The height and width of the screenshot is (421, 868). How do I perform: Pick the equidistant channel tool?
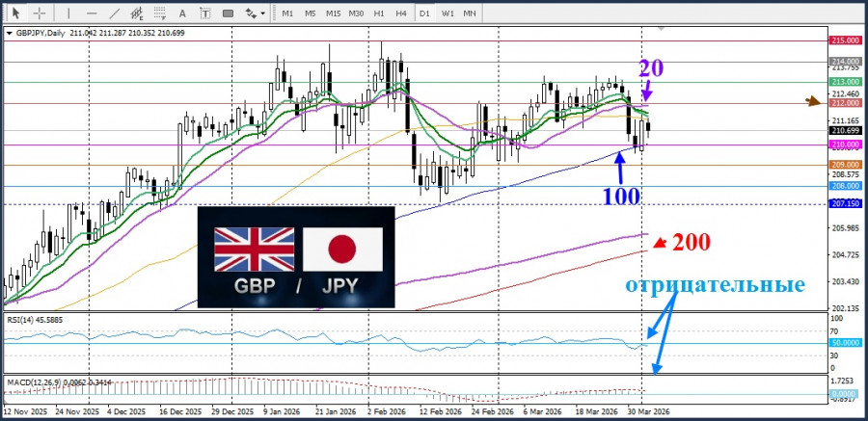click(x=137, y=13)
